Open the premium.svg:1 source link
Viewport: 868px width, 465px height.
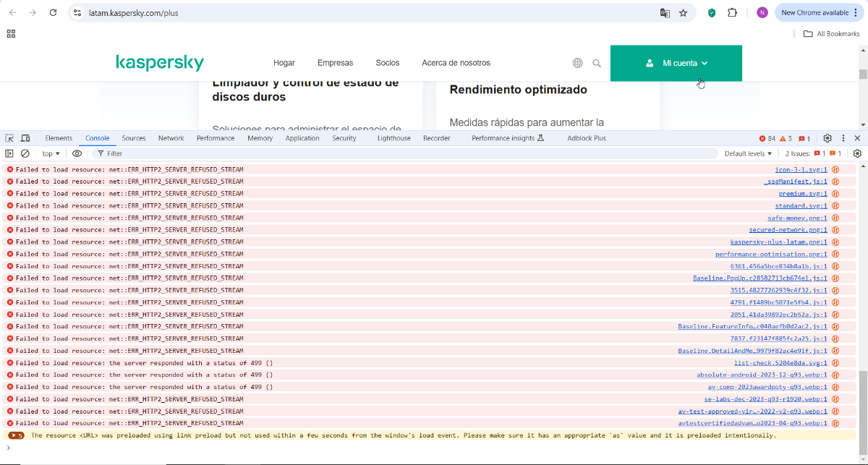[802, 194]
